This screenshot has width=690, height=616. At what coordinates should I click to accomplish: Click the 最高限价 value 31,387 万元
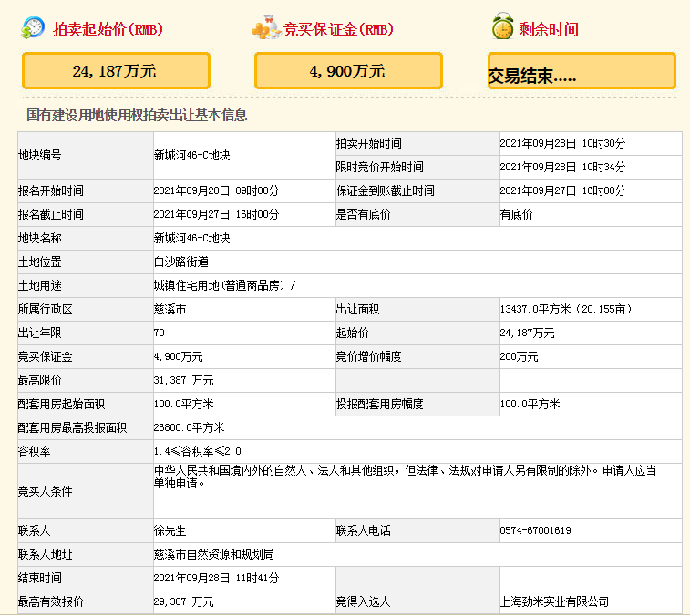point(184,380)
